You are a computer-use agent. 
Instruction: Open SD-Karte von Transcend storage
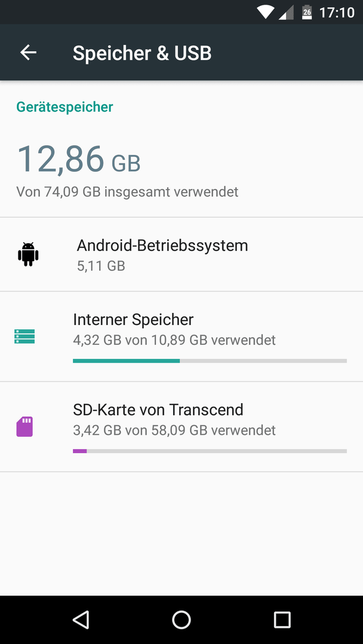click(x=181, y=427)
